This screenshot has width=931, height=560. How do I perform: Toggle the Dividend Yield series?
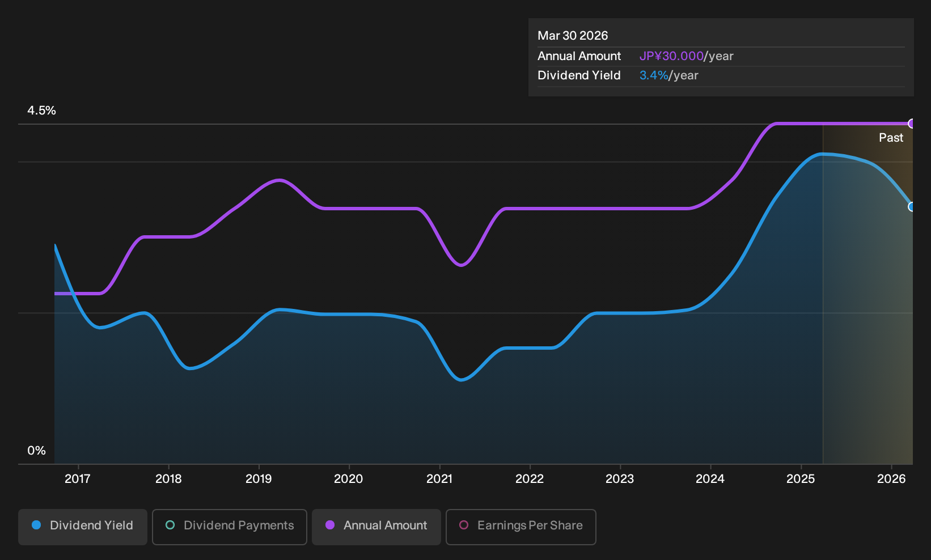[x=83, y=527]
